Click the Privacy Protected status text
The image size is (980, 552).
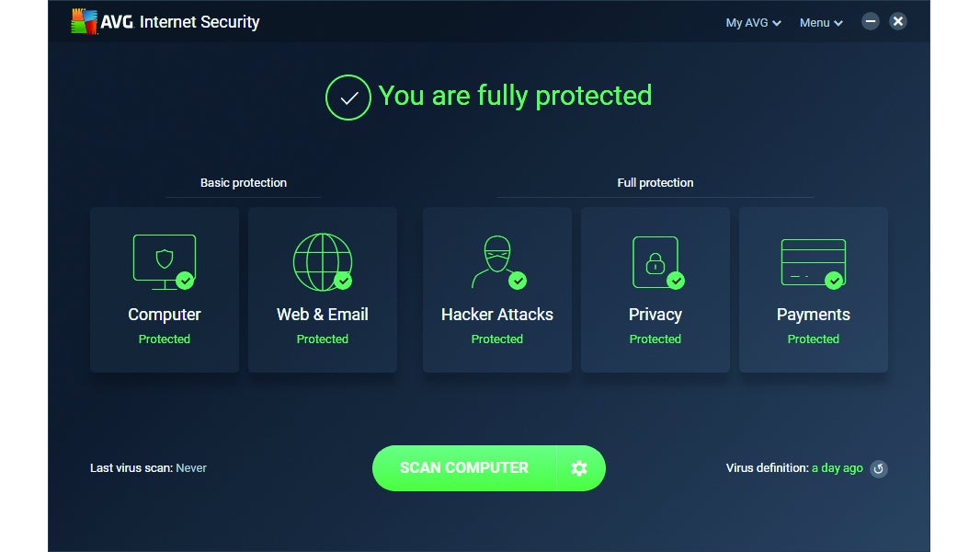655,339
